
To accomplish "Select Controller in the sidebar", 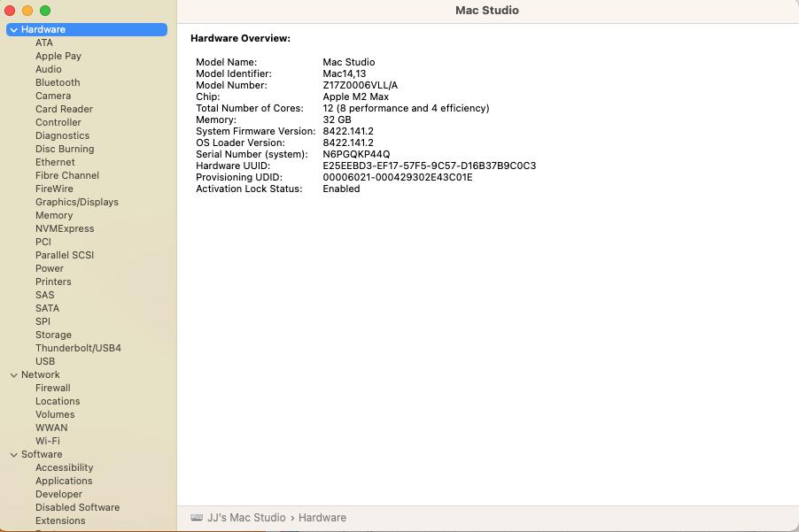I will coord(58,122).
